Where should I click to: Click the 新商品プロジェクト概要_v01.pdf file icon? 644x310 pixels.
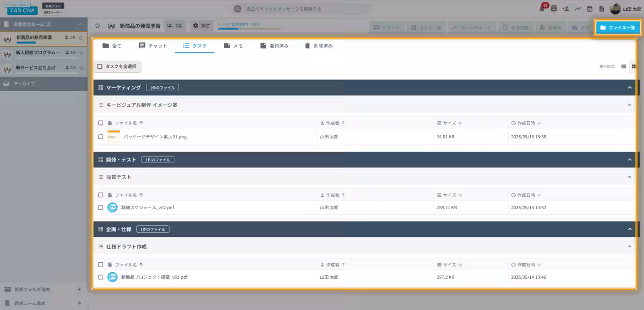pos(112,277)
